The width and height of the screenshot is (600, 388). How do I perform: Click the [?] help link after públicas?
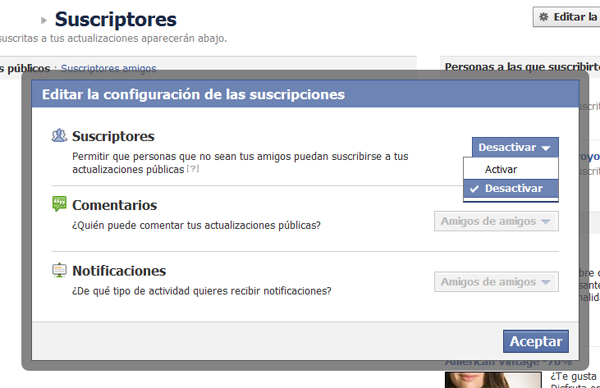(193, 169)
